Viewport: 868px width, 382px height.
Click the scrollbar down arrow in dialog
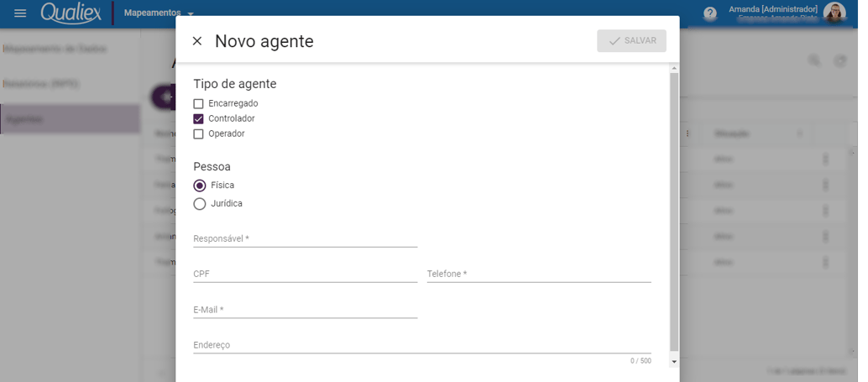click(674, 362)
